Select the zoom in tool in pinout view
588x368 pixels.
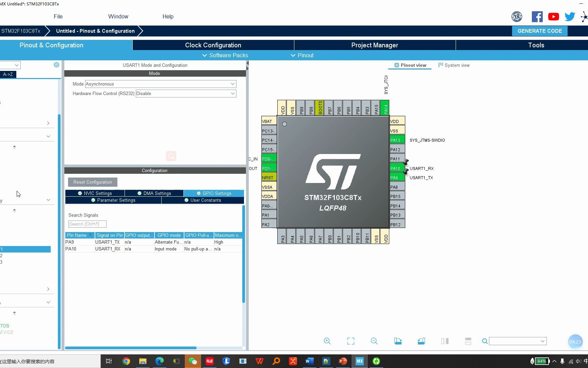click(327, 341)
